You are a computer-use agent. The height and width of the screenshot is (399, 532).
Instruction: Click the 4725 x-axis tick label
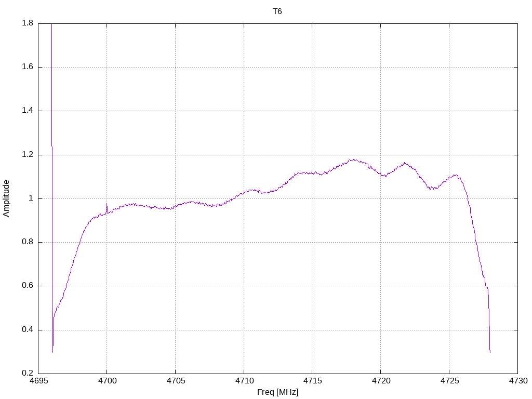coord(449,381)
